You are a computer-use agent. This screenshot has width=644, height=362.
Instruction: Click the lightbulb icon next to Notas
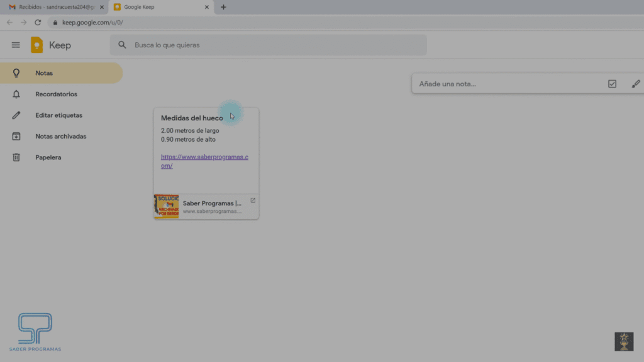[x=16, y=73]
